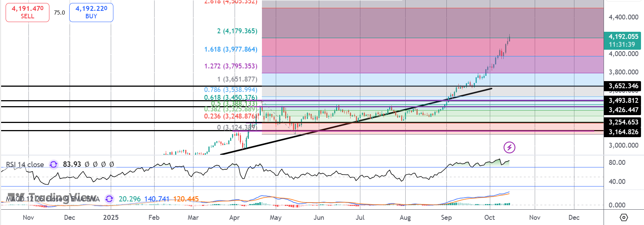Open chart settings hexagon icon at bottom right
The width and height of the screenshot is (644, 225).
coord(624,218)
